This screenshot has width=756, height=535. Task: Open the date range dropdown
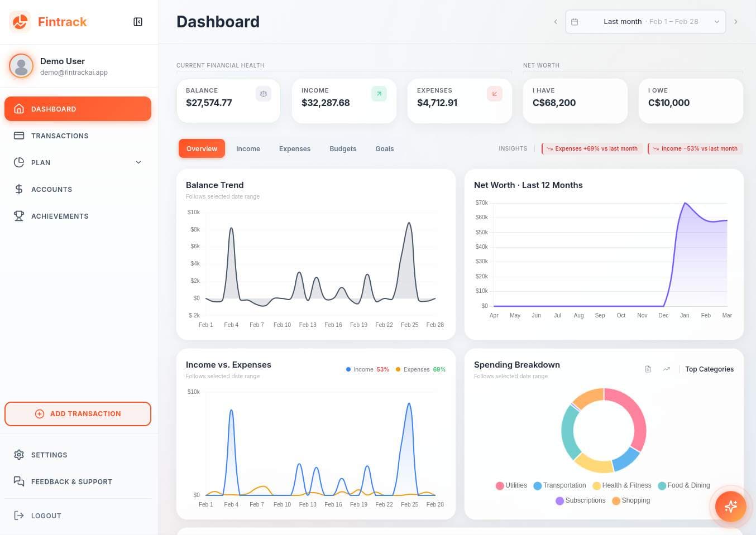coord(716,21)
